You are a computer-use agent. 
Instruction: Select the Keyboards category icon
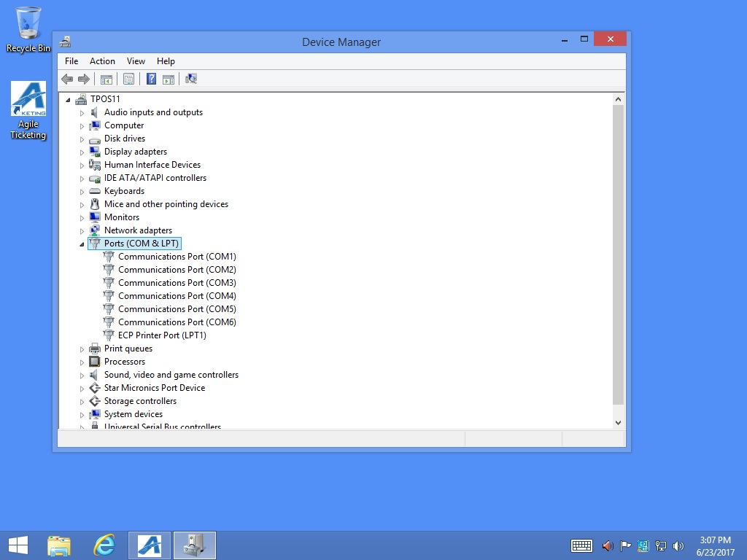[x=95, y=191]
